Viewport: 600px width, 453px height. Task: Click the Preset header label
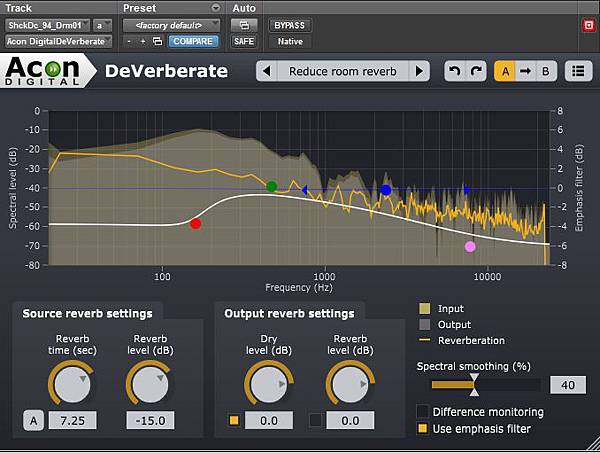tap(139, 8)
